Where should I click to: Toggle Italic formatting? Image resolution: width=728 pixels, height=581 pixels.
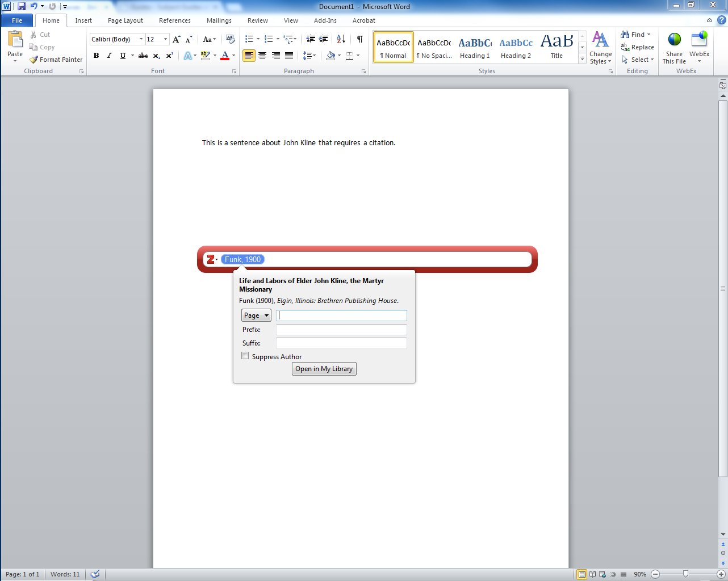[x=109, y=56]
